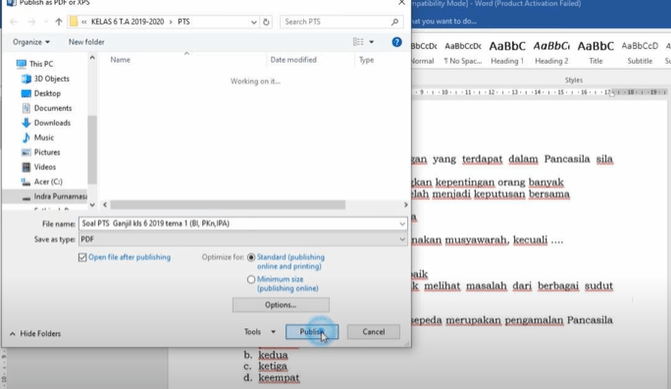Open Desktop in navigation pane

(41, 93)
